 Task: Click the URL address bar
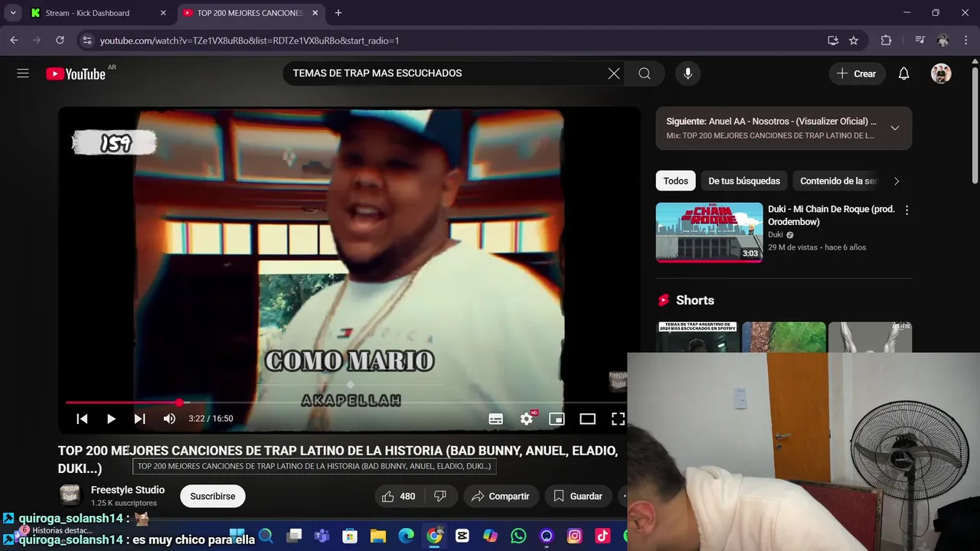[x=459, y=41]
